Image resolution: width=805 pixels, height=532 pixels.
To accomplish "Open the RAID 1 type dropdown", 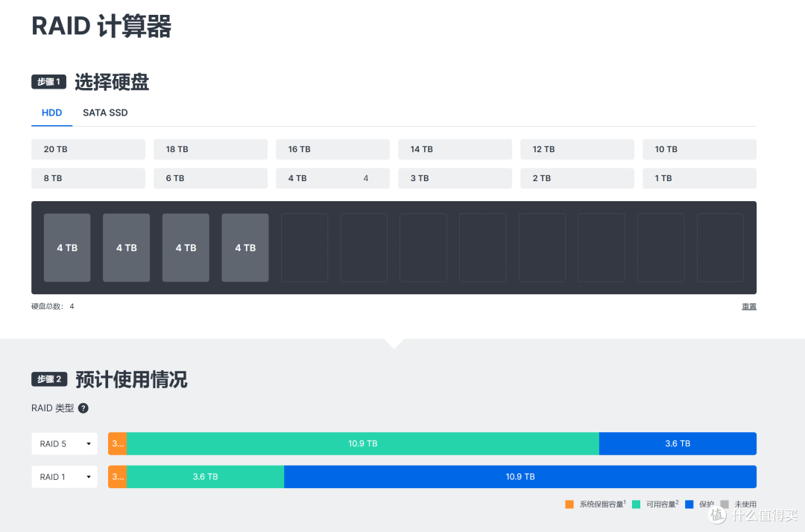I will pyautogui.click(x=65, y=477).
